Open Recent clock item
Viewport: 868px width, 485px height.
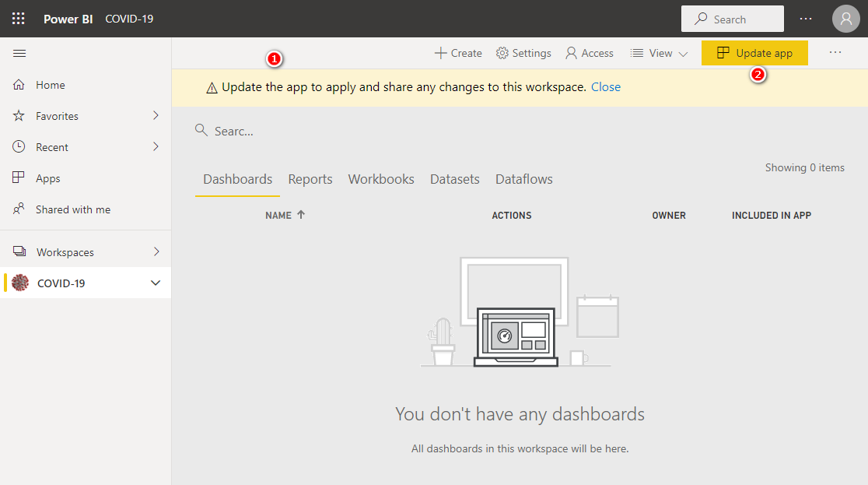[86, 147]
